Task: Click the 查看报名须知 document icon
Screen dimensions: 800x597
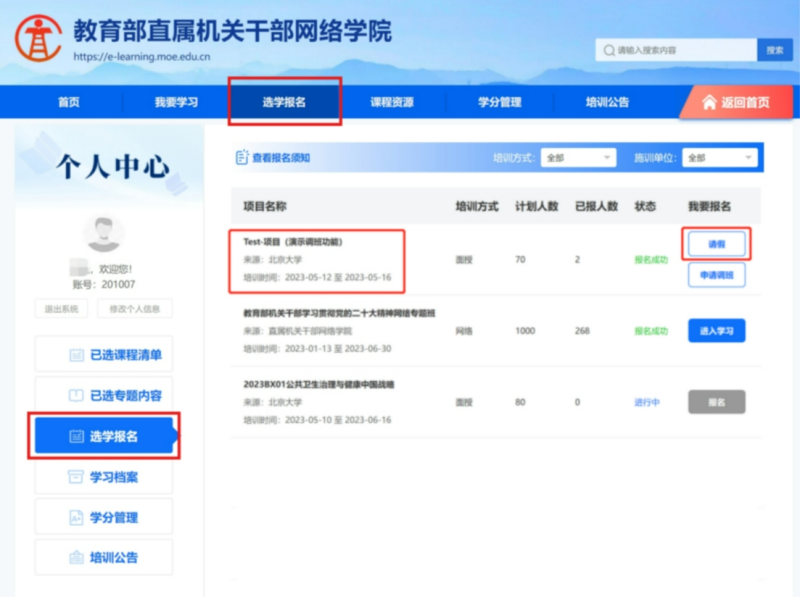Action: coord(241,157)
